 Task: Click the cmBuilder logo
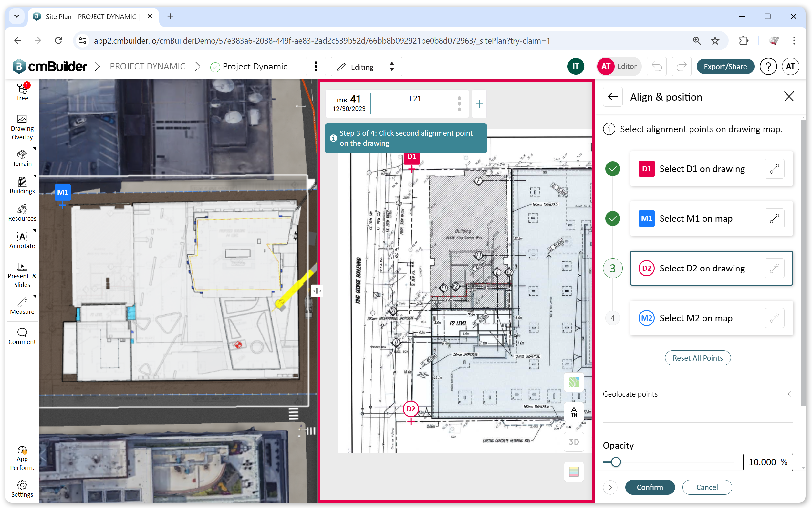click(50, 67)
